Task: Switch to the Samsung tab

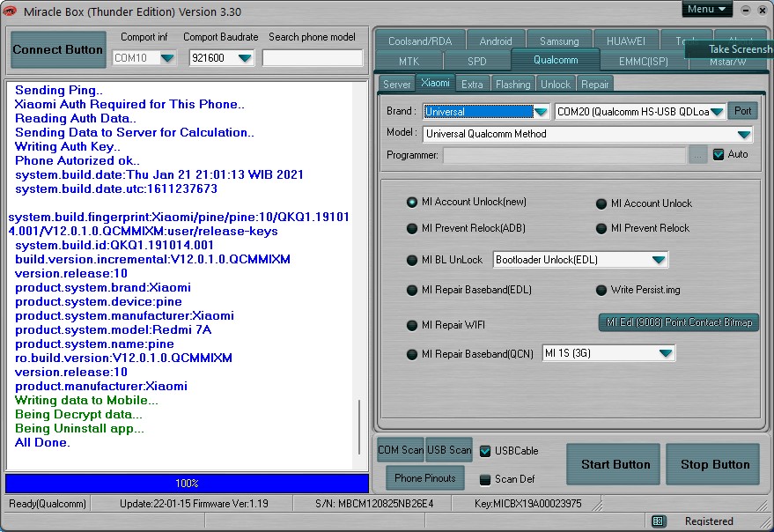Action: [559, 41]
